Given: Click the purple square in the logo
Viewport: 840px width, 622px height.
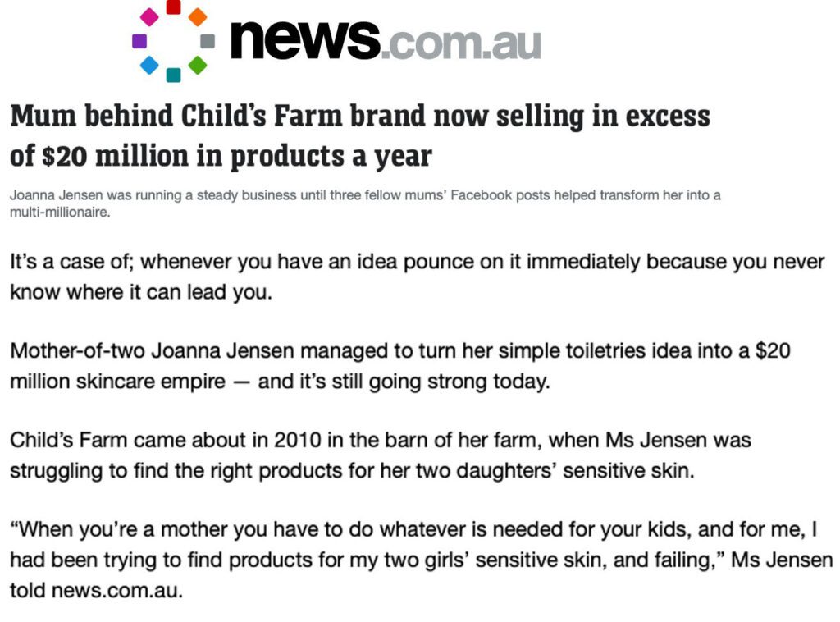Looking at the screenshot, I should pos(139,41).
